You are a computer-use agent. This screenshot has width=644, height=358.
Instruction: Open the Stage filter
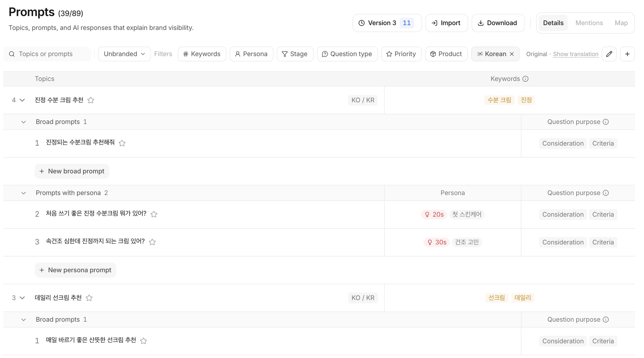pos(295,54)
